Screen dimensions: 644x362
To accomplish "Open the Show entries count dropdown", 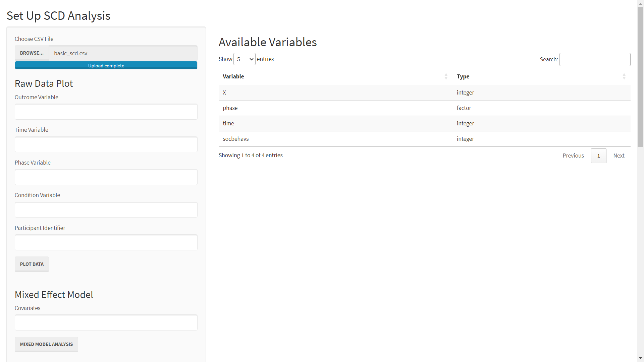I will coord(245,59).
